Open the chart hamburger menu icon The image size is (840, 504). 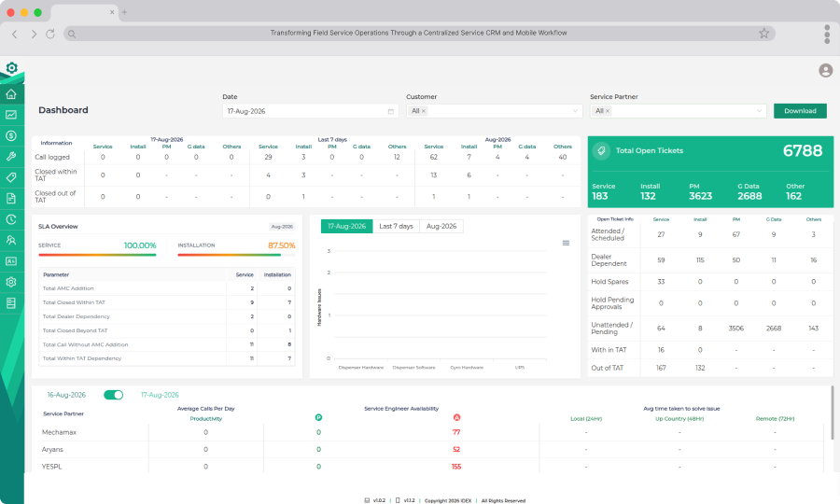click(x=566, y=244)
